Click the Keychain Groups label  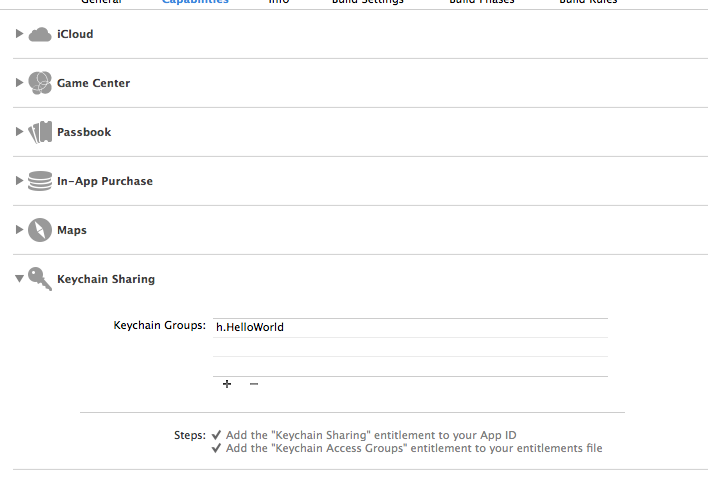[159, 325]
